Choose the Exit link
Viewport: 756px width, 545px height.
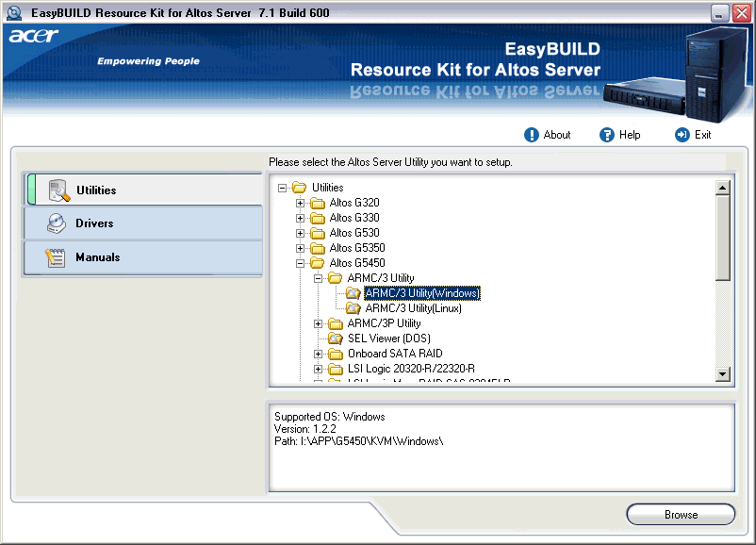[x=702, y=135]
